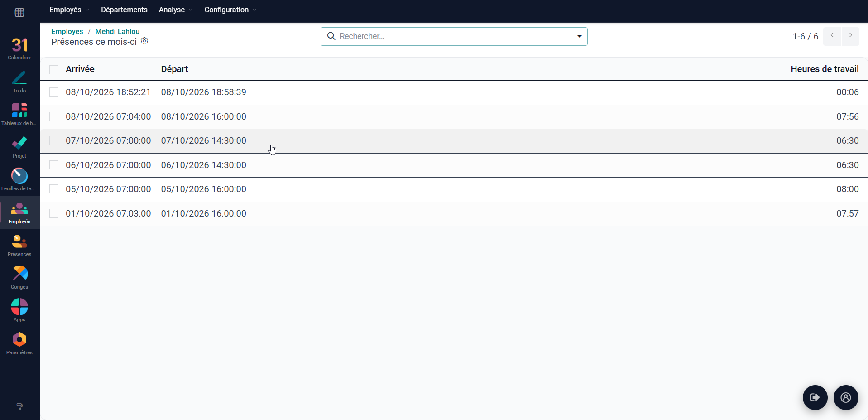The width and height of the screenshot is (868, 420).
Task: Go to next page of records
Action: (850, 36)
